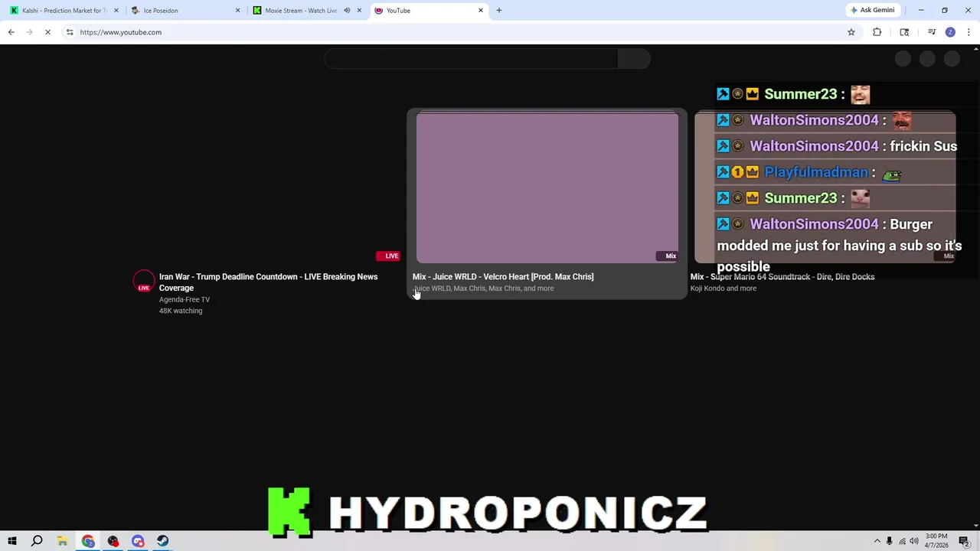Switch to the Ice Poseidon tab
980x551 pixels.
coord(161,11)
